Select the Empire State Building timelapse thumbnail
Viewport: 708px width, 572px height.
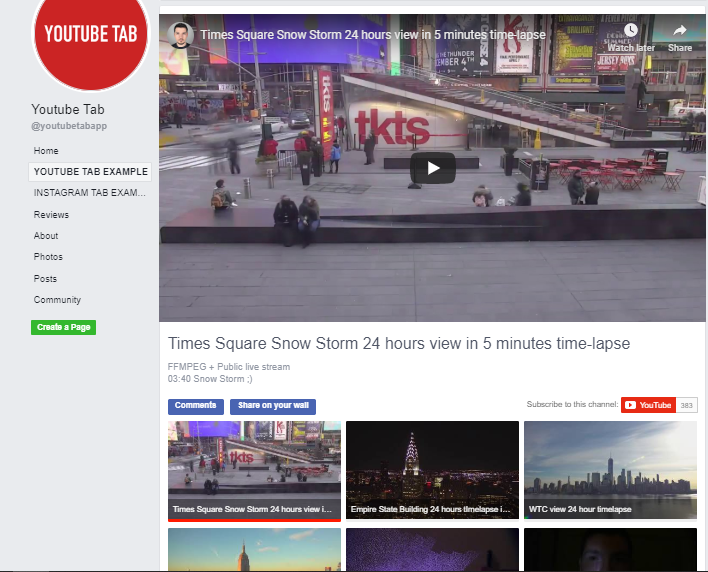click(432, 470)
